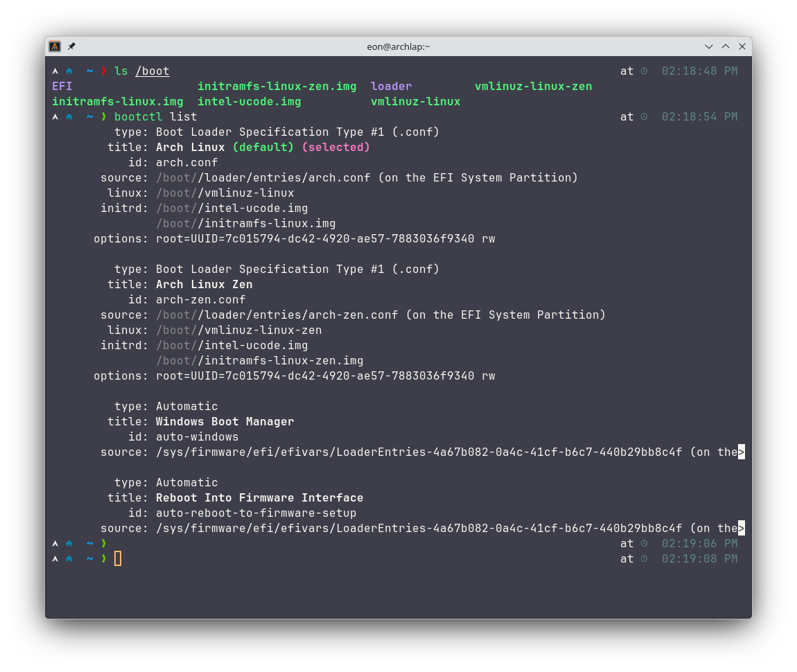The height and width of the screenshot is (672, 797).
Task: Click the caret symbol on the last prompt line
Action: [55, 558]
